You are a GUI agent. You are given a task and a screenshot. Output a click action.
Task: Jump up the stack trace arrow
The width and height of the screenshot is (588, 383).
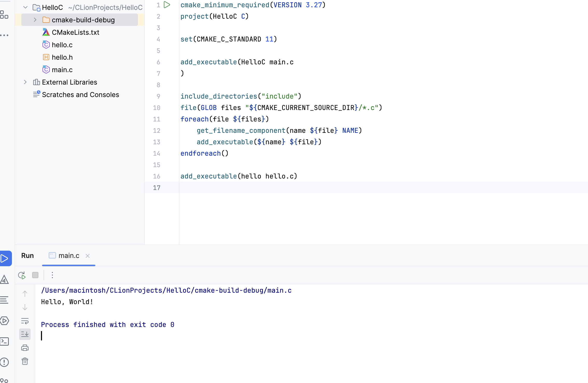(x=25, y=294)
